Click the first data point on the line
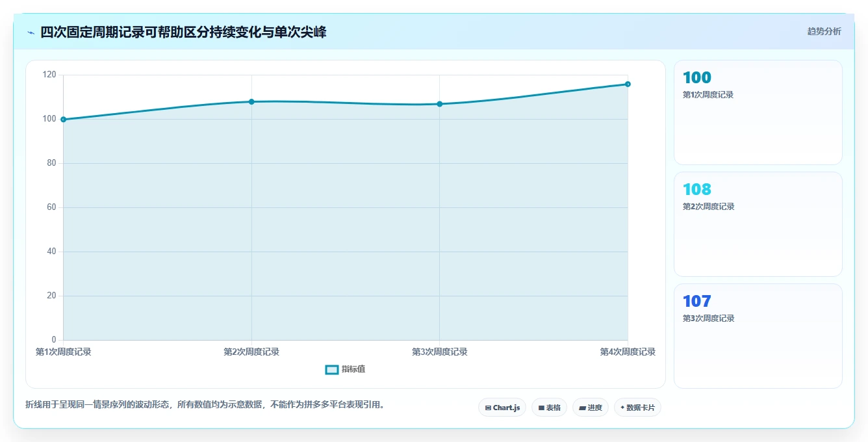The image size is (868, 442). click(64, 120)
